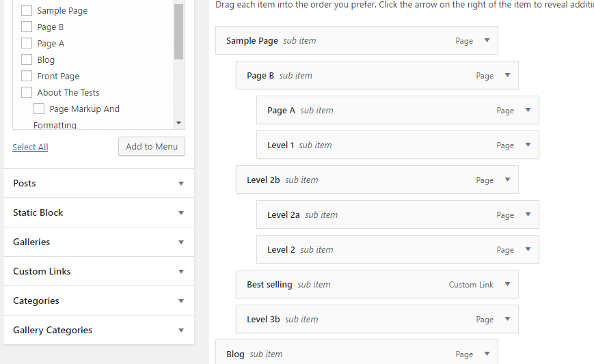Expand the Level 3b item arrow
Screen dimensions: 594x364
[x=508, y=319]
